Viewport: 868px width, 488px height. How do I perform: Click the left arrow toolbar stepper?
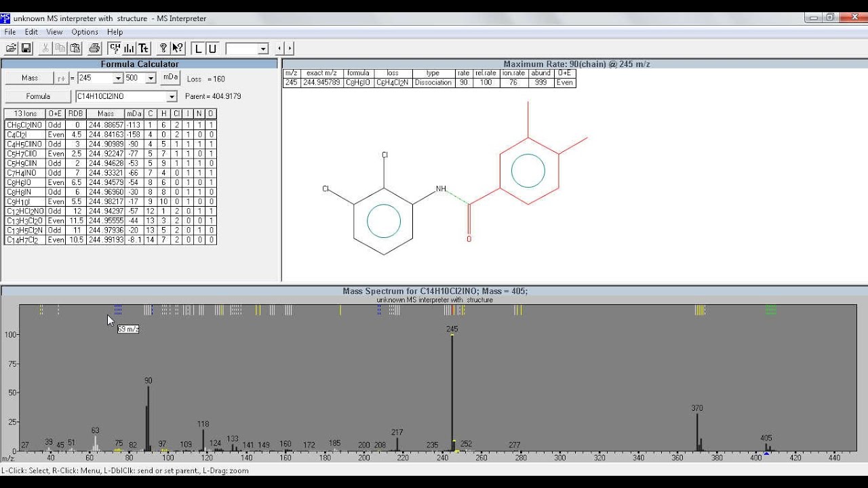point(279,48)
